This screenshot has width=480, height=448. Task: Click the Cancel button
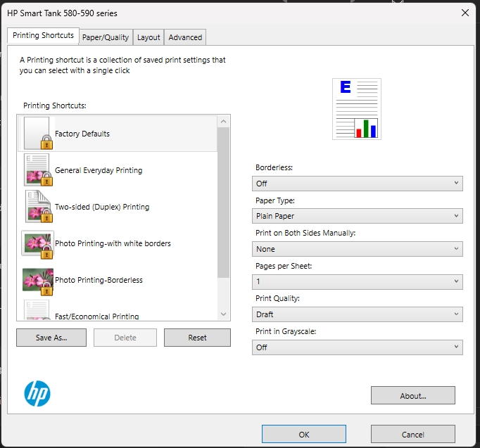click(x=413, y=434)
